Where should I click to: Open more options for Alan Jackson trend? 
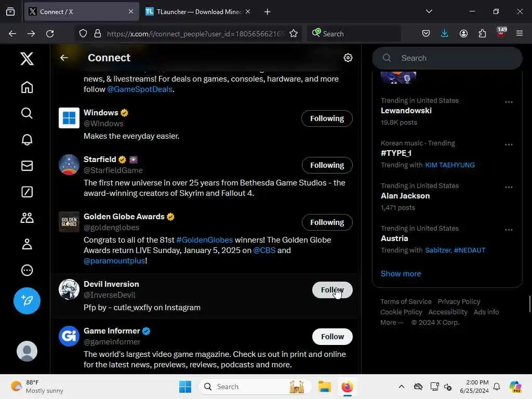click(508, 187)
